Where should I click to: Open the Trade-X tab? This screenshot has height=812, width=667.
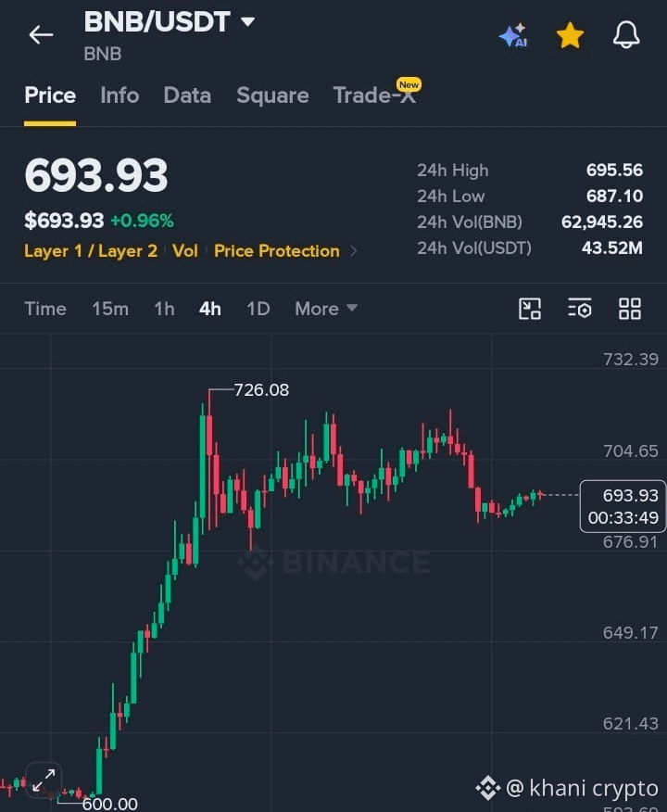tap(374, 95)
